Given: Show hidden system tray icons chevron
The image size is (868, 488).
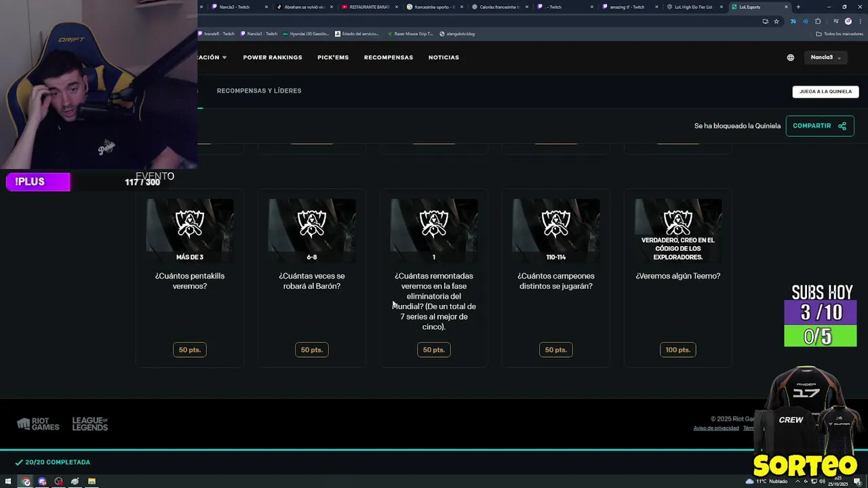Looking at the screenshot, I should [x=796, y=482].
